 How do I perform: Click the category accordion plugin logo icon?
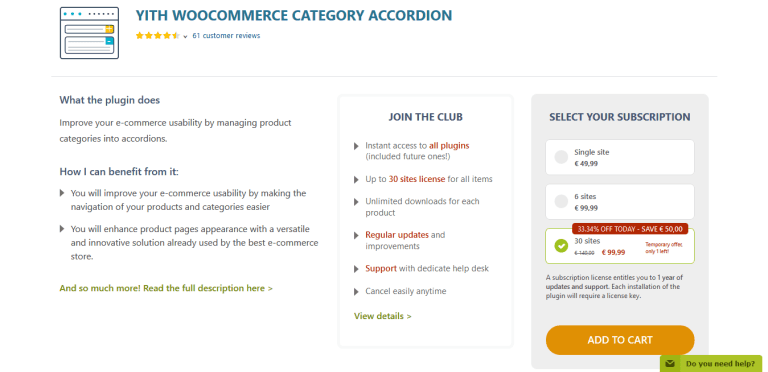coord(89,33)
